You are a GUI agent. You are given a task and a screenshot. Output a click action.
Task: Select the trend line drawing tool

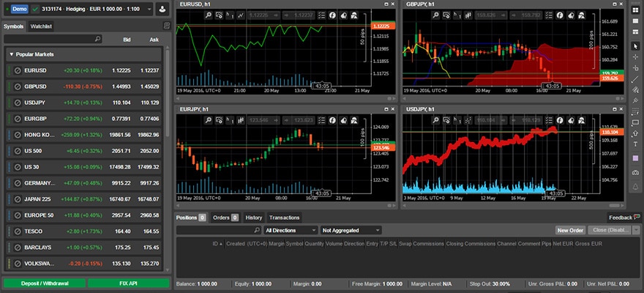[x=635, y=79]
